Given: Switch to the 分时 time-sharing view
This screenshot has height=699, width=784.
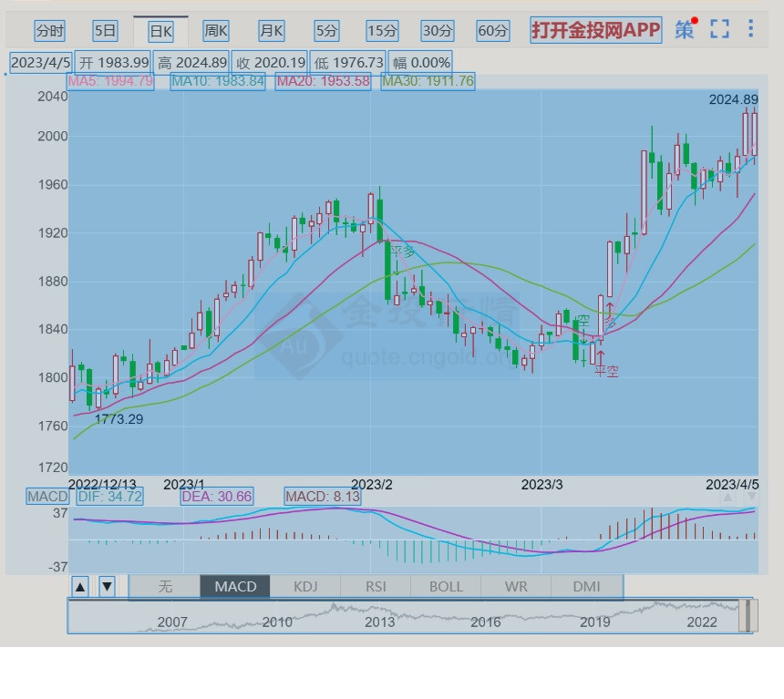Looking at the screenshot, I should pyautogui.click(x=50, y=31).
